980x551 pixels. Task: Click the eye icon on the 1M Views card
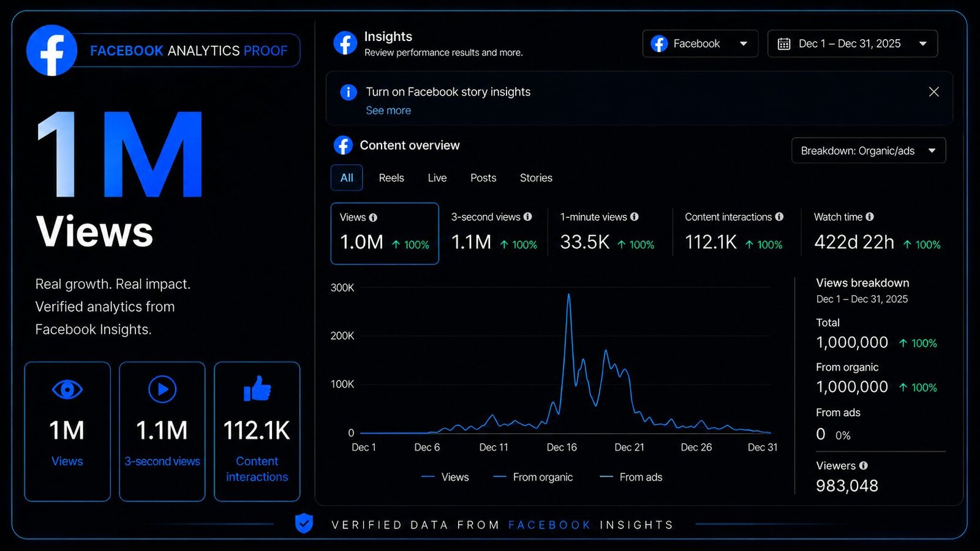pos(67,389)
